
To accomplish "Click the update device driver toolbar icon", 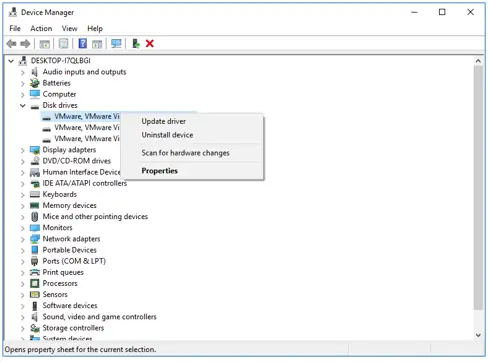I will (135, 43).
